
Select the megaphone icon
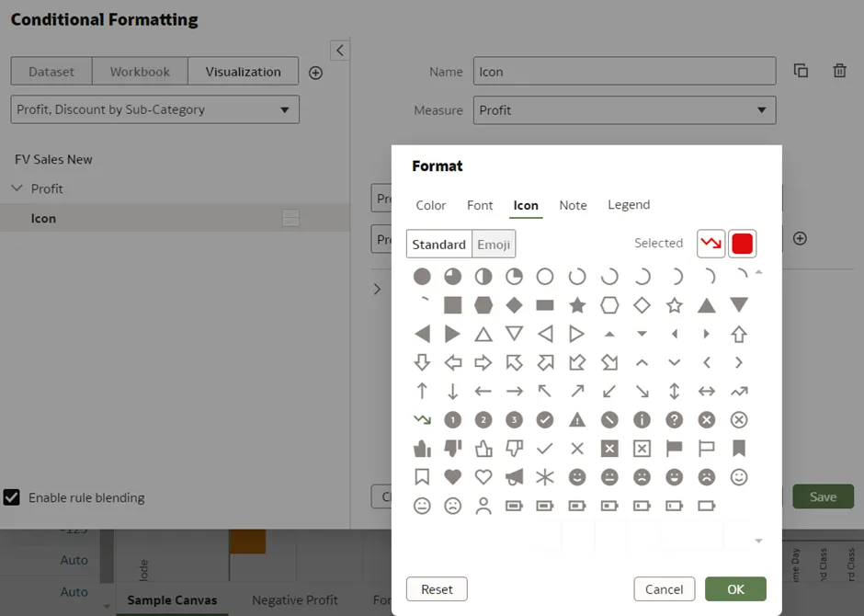(515, 477)
